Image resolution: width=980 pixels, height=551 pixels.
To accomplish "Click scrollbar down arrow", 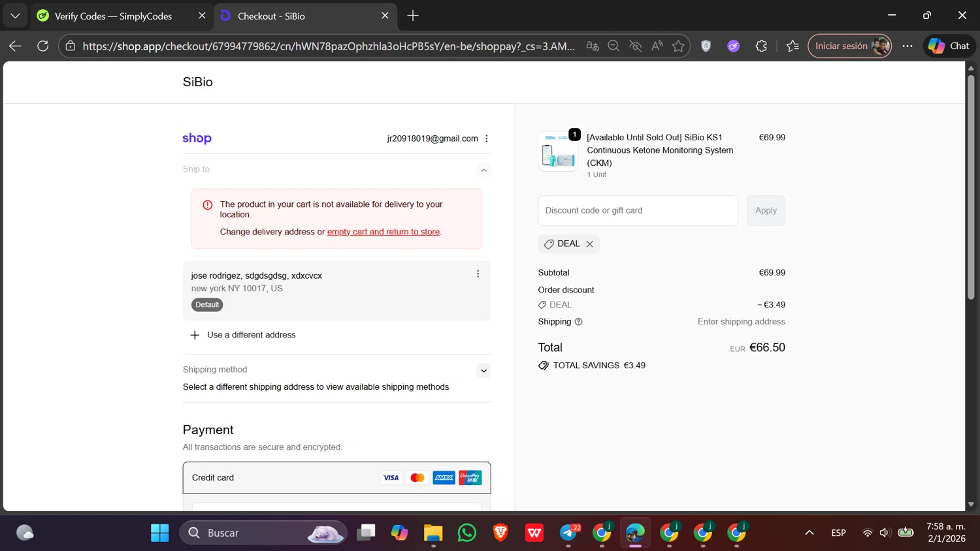I will [971, 504].
